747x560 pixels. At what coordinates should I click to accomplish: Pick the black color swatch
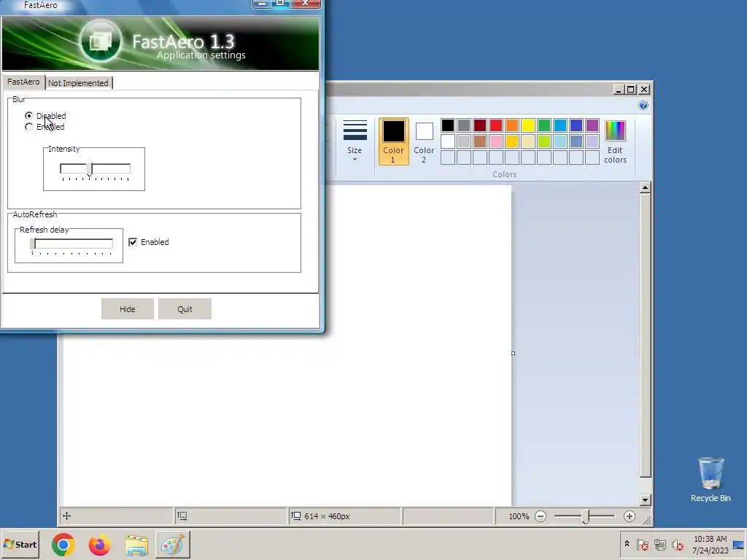coord(448,125)
